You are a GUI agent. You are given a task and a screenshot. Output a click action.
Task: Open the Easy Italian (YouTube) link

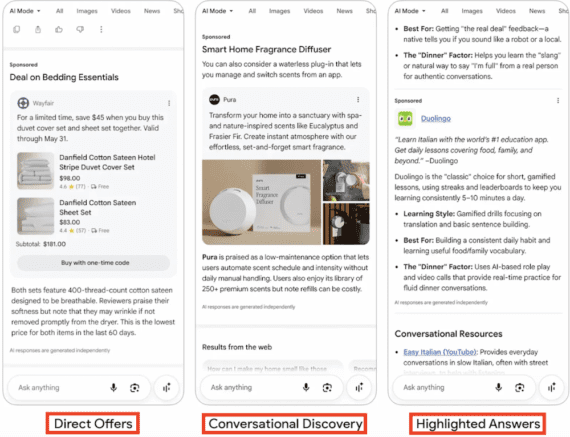[440, 352]
